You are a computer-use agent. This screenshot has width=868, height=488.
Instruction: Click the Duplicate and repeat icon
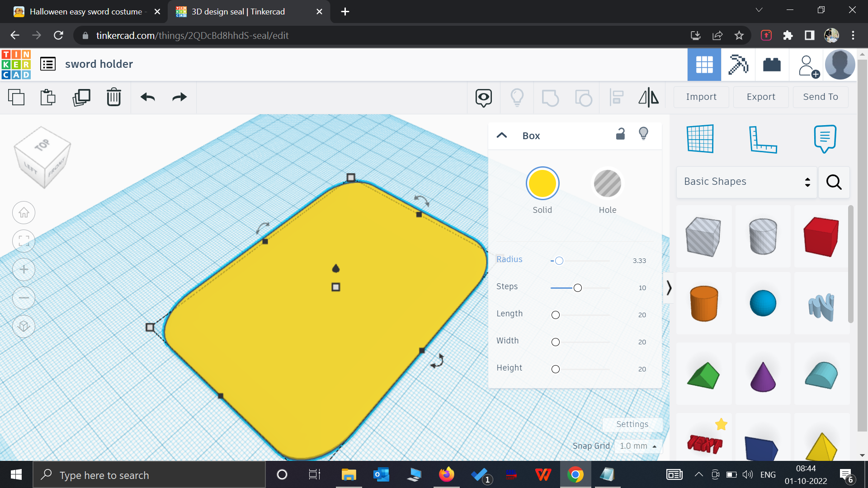coord(81,97)
